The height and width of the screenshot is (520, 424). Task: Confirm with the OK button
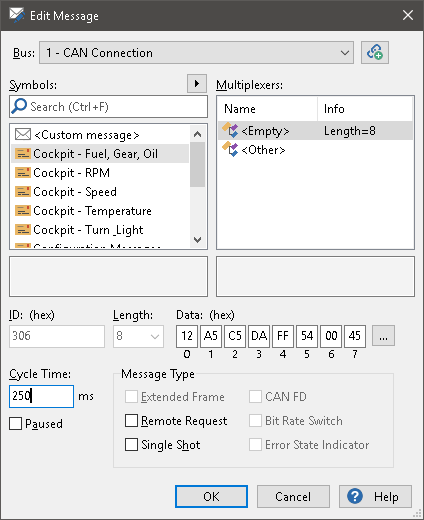[211, 496]
